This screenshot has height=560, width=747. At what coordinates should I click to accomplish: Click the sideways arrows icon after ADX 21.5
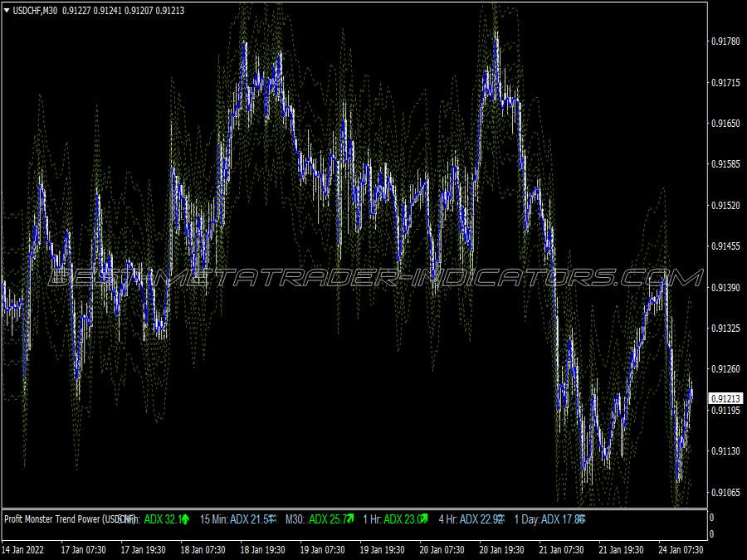pos(272,519)
